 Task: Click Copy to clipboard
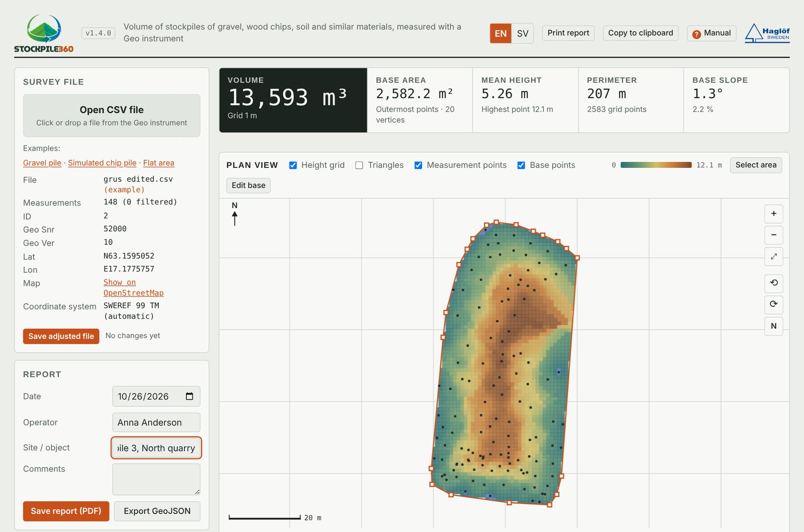coord(641,33)
